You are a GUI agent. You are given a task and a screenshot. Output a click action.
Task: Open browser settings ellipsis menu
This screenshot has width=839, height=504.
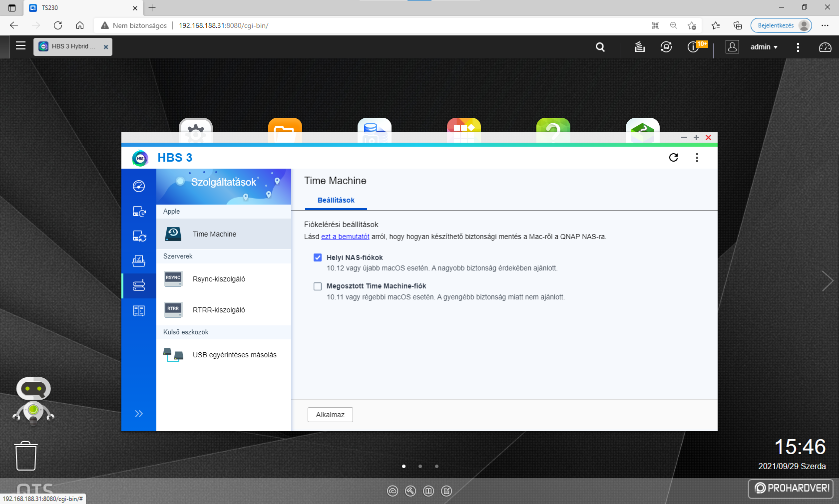pos(825,25)
